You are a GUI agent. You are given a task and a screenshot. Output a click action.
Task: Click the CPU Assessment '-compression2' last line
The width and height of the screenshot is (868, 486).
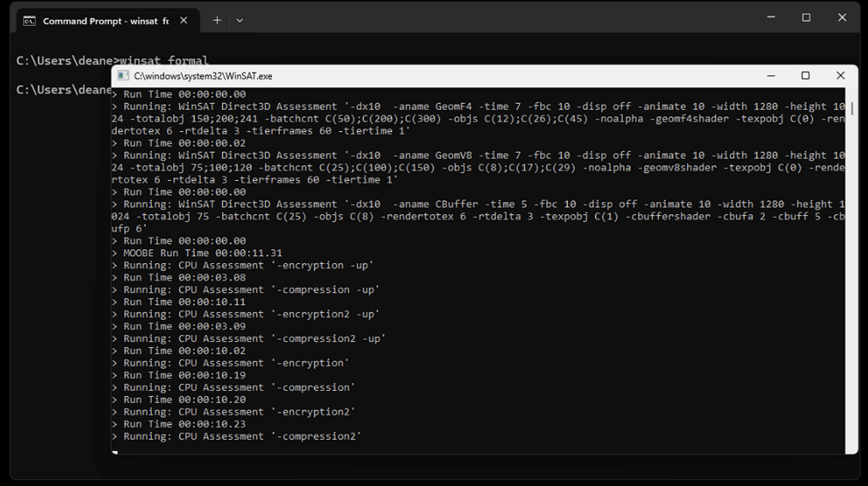(x=242, y=436)
